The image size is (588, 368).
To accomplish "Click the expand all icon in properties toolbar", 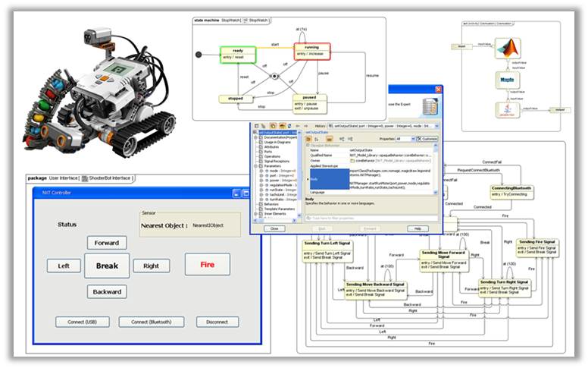I will point(342,139).
